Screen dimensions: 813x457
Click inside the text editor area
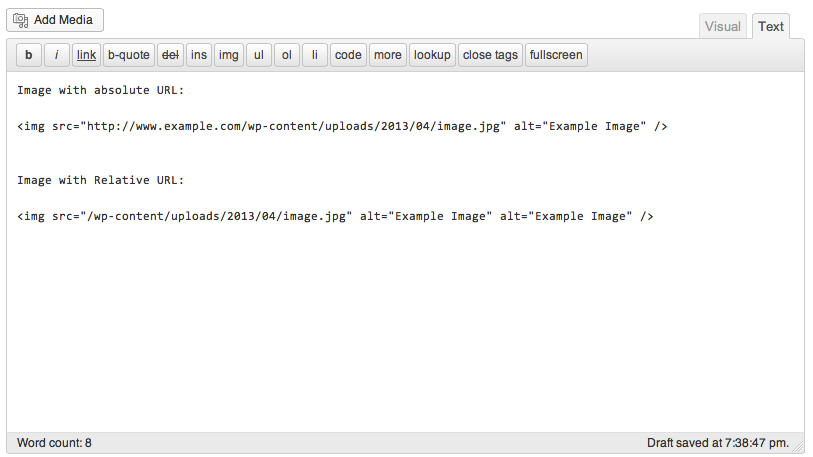click(400, 320)
